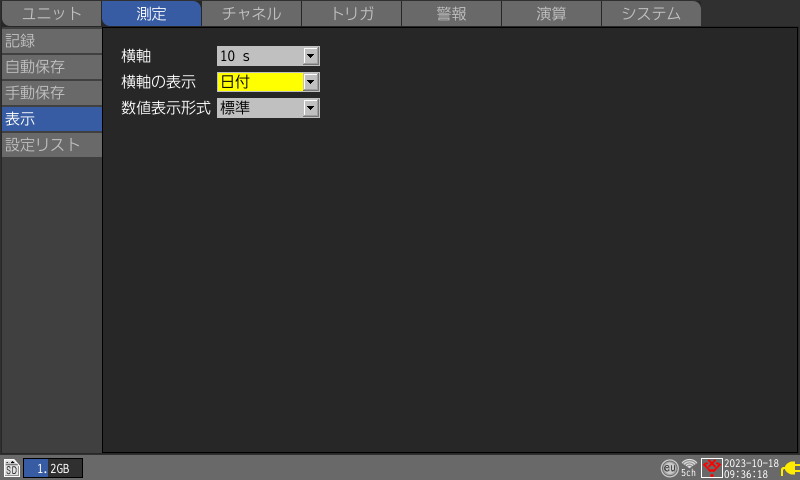Viewport: 800px width, 480px height.
Task: Open the ユニット tab
Action: point(52,13)
